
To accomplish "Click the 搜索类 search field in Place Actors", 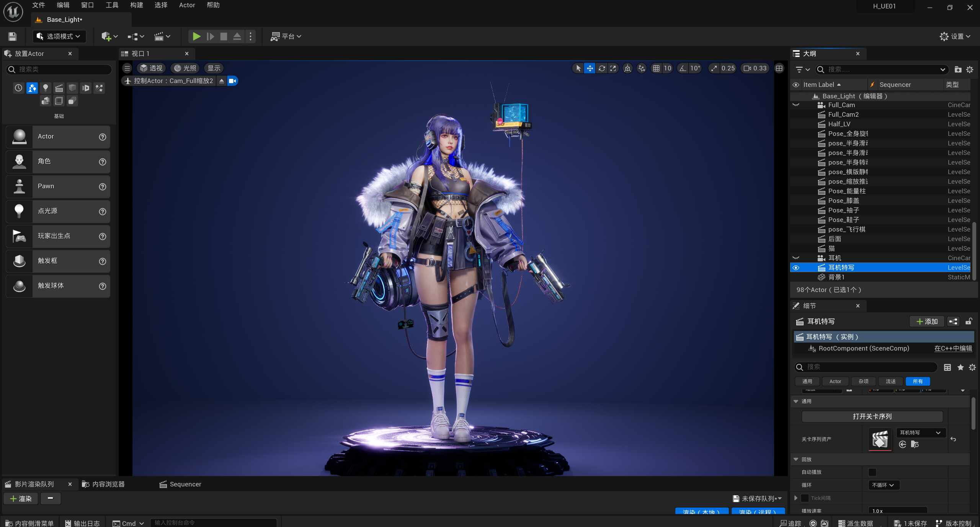I will (59, 69).
